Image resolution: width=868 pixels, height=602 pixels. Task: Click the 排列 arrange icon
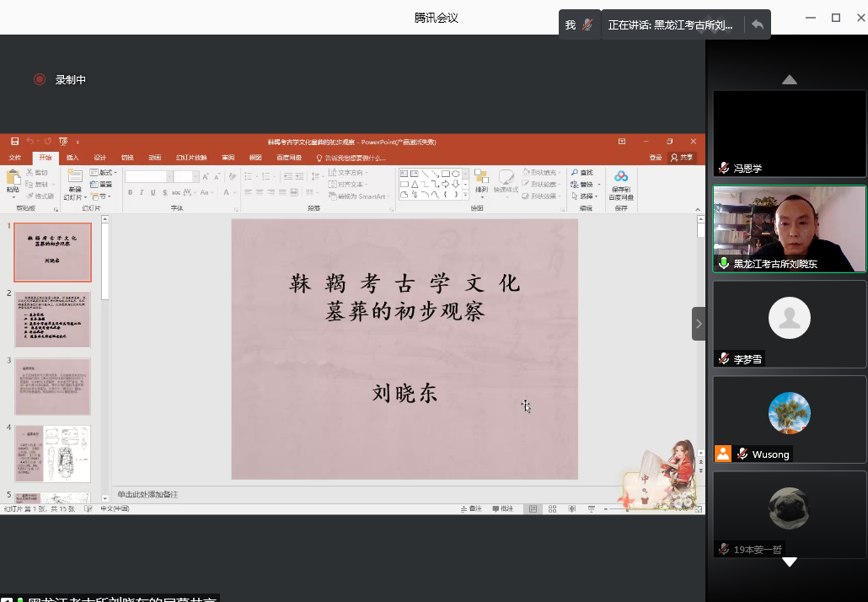coord(481,181)
